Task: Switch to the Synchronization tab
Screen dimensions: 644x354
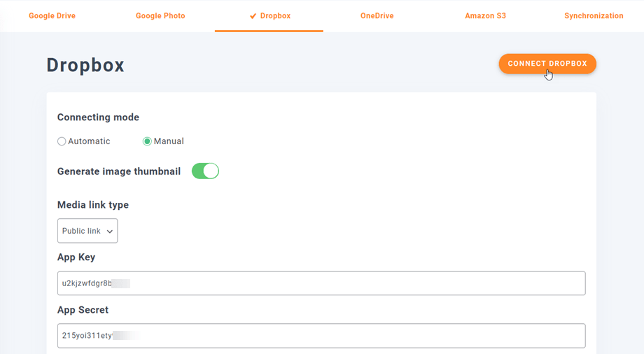Action: (594, 15)
